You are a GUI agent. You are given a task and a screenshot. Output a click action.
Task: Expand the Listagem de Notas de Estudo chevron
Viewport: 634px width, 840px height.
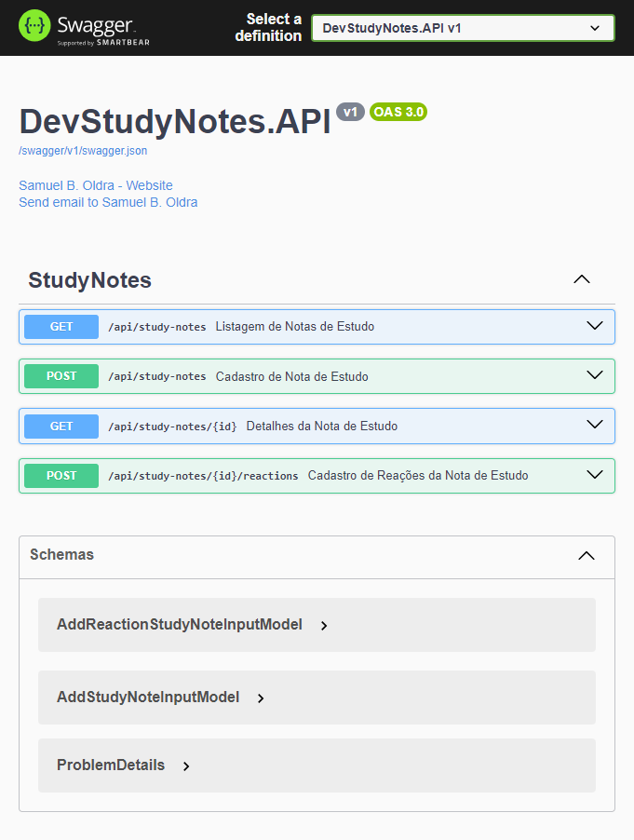click(595, 326)
